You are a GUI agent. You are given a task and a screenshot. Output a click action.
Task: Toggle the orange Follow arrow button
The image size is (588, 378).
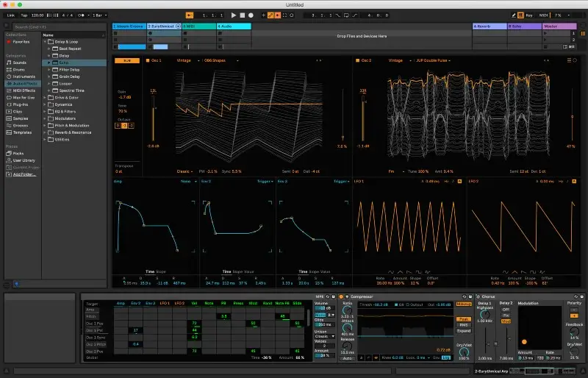click(x=190, y=15)
